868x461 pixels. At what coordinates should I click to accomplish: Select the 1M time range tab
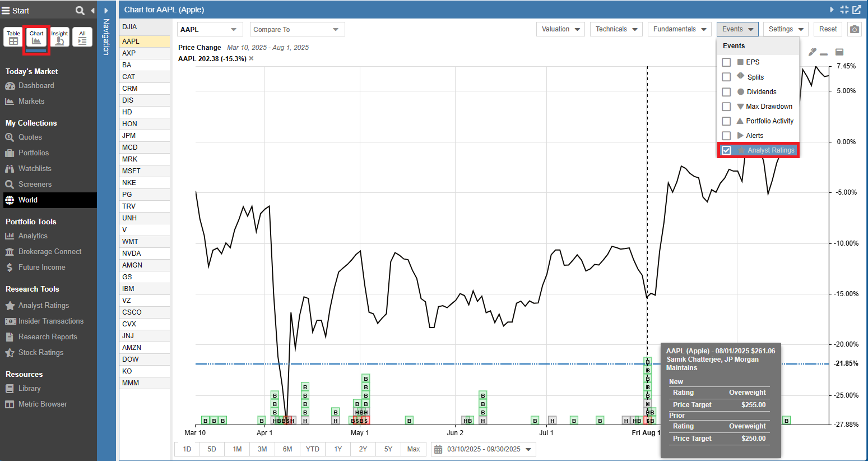tap(237, 449)
